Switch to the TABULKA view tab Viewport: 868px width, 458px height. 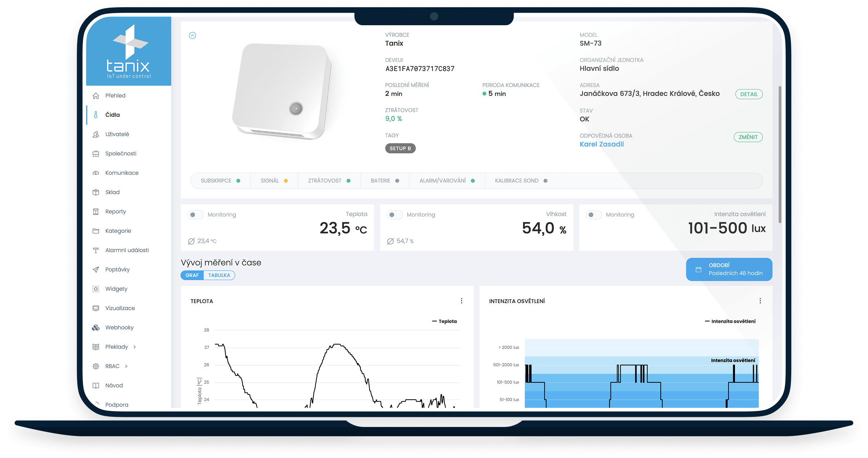tap(219, 275)
